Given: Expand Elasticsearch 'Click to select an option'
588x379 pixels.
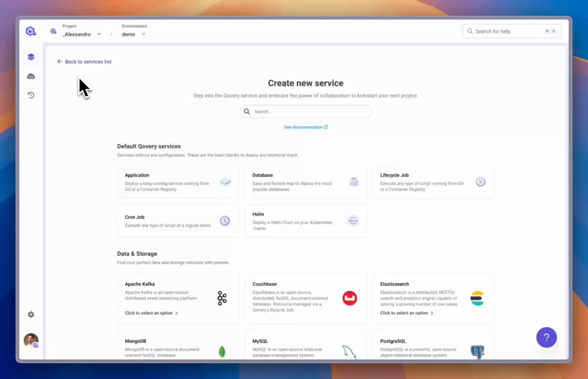Looking at the screenshot, I should [407, 313].
